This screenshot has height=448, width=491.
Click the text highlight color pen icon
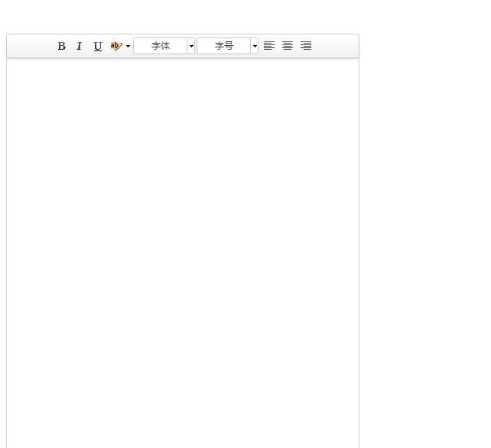pyautogui.click(x=115, y=46)
